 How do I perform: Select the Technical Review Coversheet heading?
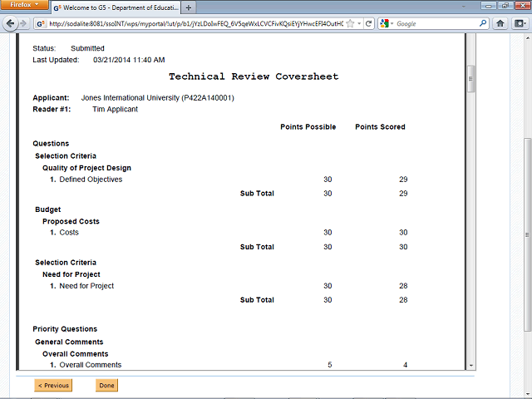(x=254, y=76)
